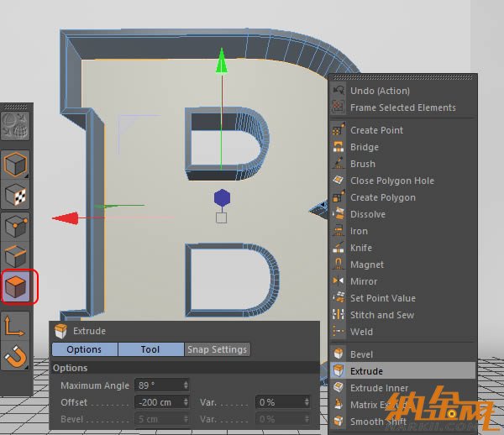
Task: Click the Axis mode L-shaped icon
Action: click(x=15, y=326)
